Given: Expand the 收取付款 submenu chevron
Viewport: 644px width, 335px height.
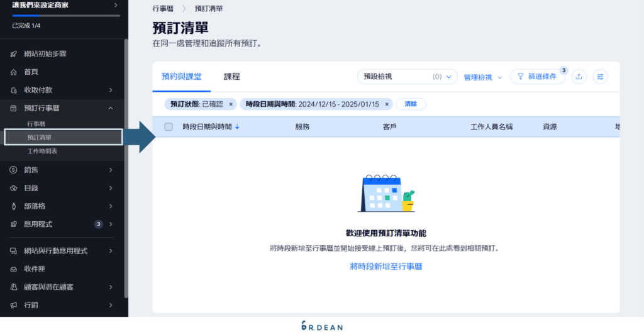Looking at the screenshot, I should [x=111, y=90].
